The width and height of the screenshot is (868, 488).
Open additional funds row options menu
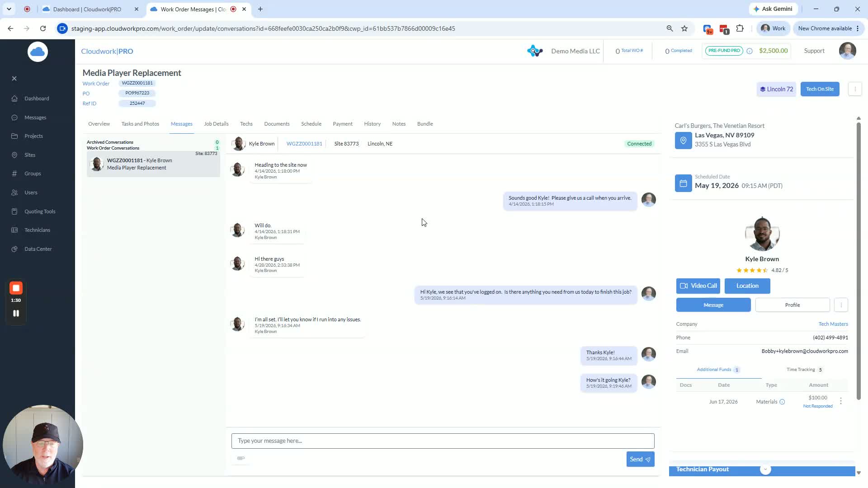841,401
